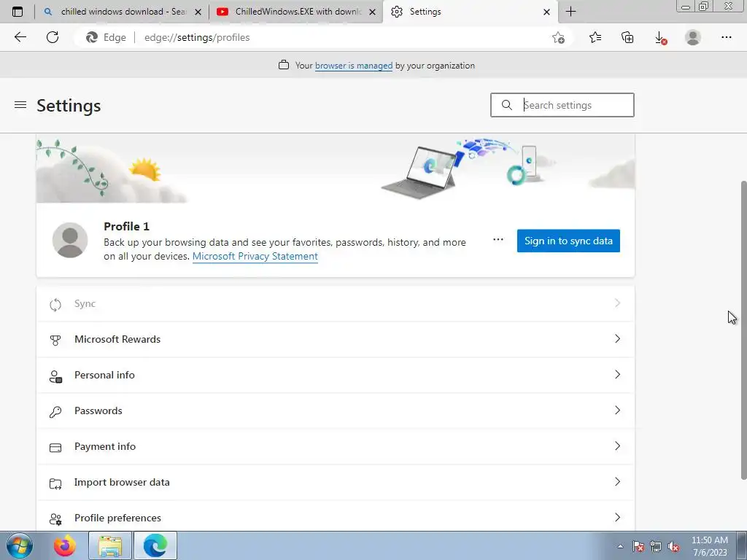Click the Action Center flag tray icon
747x560 pixels.
click(x=638, y=546)
